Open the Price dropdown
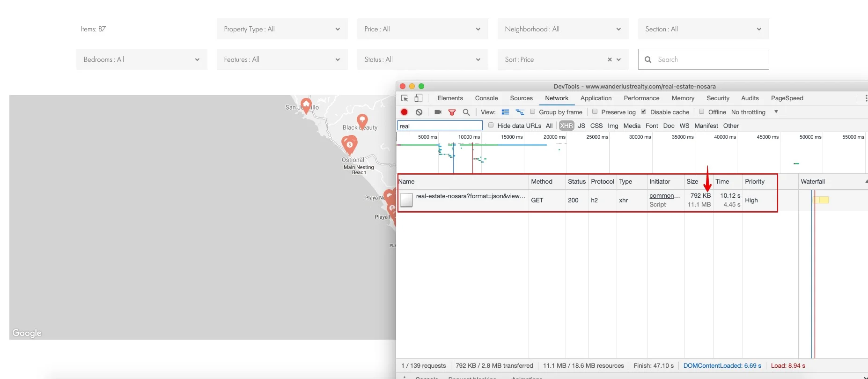868x379 pixels. [x=423, y=29]
